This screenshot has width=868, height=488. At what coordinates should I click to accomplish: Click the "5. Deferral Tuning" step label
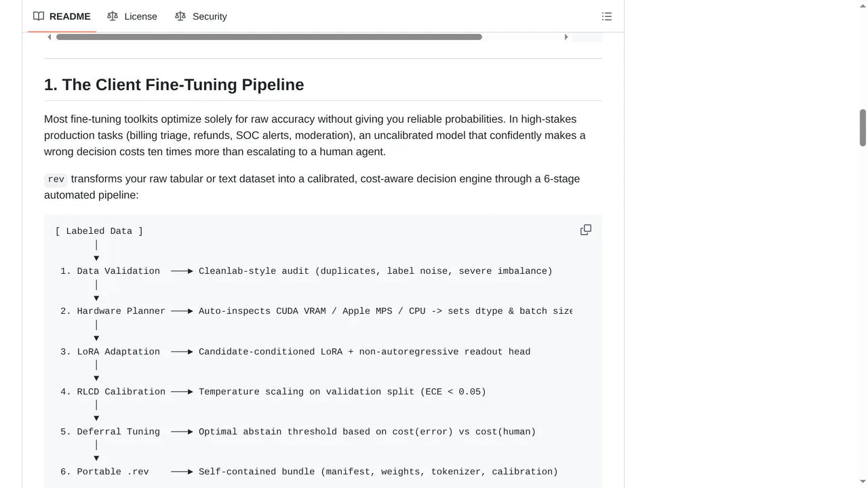(110, 432)
